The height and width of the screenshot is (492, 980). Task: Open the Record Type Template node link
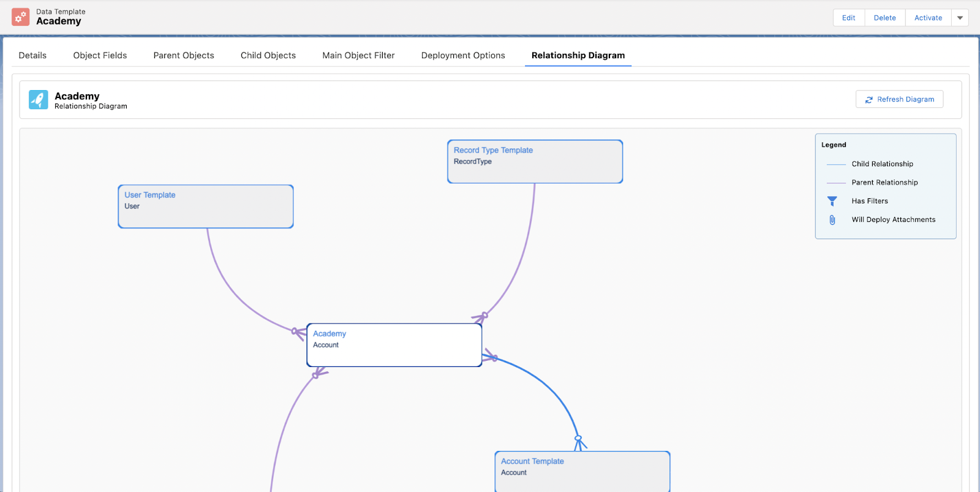point(493,150)
